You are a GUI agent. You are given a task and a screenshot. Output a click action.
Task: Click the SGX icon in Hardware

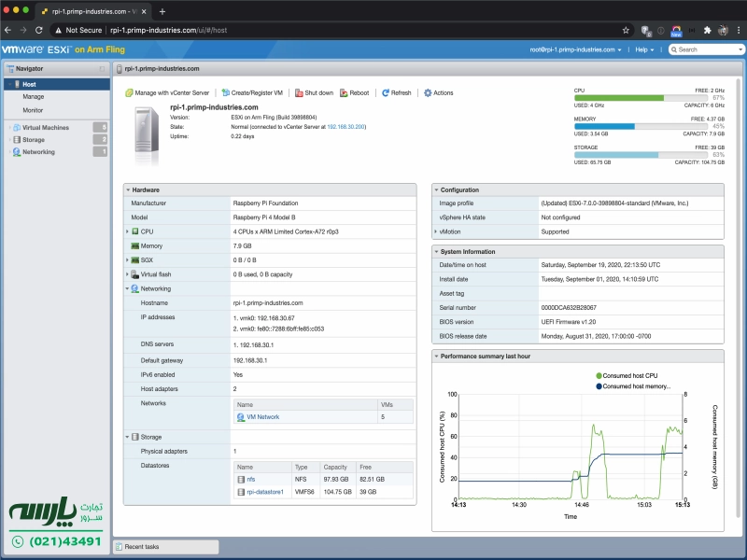(135, 260)
